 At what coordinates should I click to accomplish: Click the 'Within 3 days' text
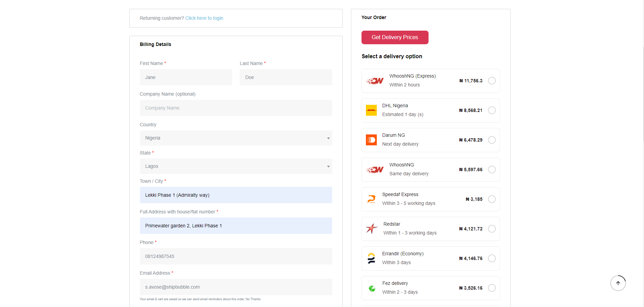[x=396, y=262]
